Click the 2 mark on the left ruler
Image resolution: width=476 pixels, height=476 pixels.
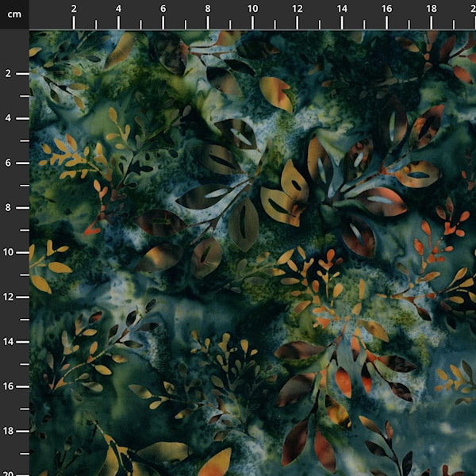(8, 74)
